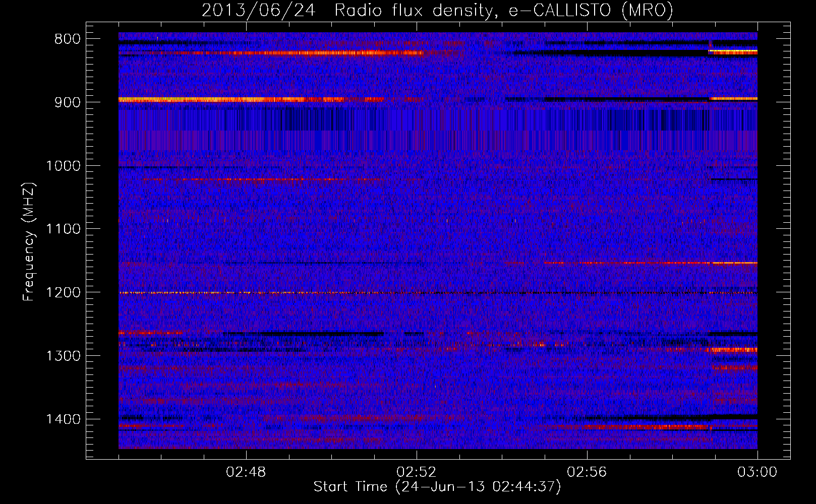The image size is (816, 504).
Task: Select the 1000 frequency tick label
Action: pos(64,166)
